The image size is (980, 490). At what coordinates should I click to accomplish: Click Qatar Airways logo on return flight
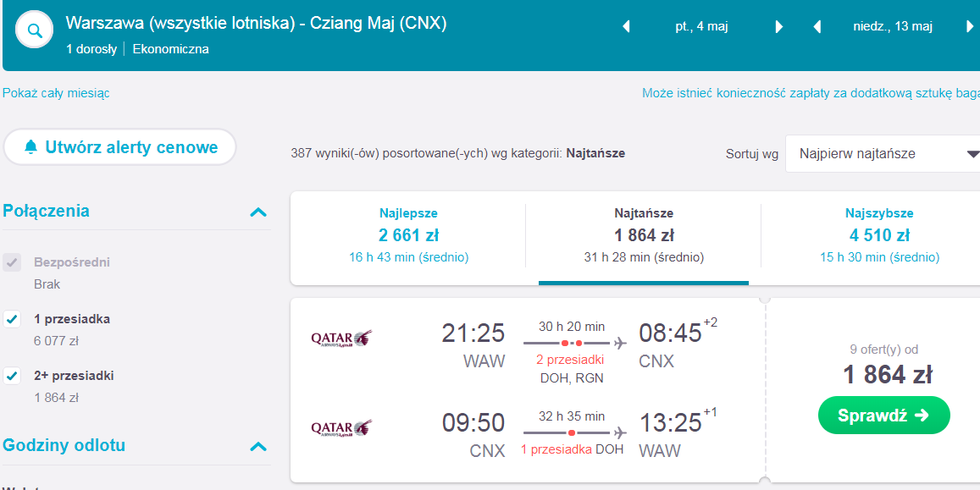coord(341,427)
